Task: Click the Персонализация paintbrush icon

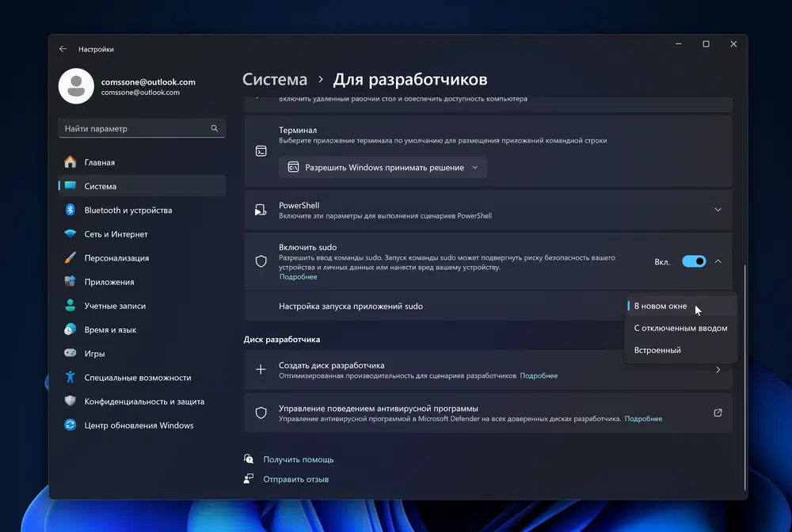Action: [70, 257]
